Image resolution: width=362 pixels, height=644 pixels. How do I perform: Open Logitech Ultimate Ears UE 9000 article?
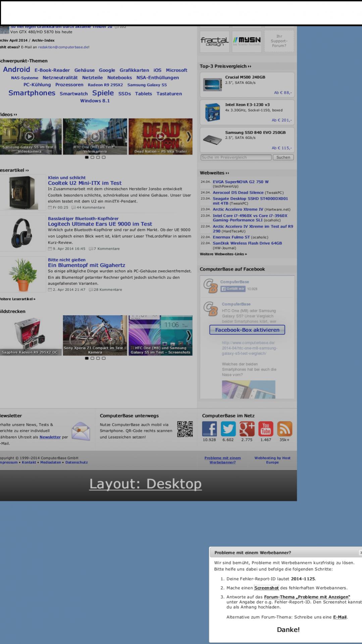click(100, 224)
